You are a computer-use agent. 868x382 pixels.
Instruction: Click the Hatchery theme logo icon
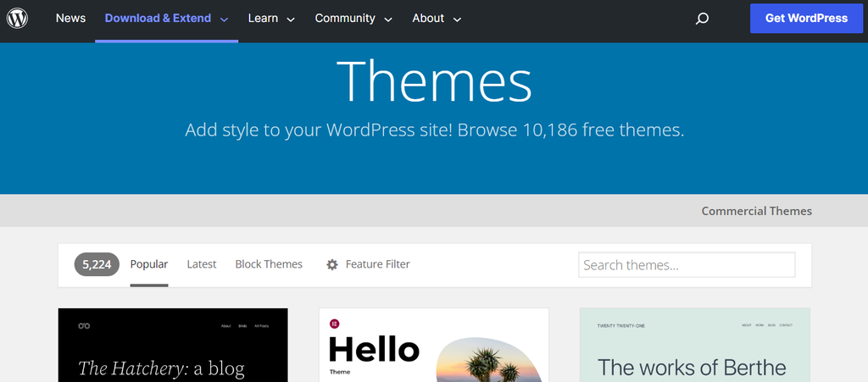pyautogui.click(x=84, y=325)
